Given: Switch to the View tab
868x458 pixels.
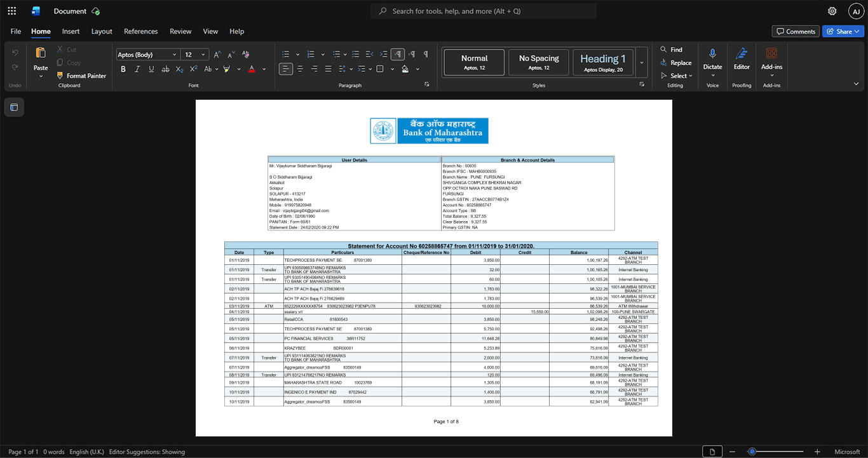Looking at the screenshot, I should pyautogui.click(x=210, y=31).
